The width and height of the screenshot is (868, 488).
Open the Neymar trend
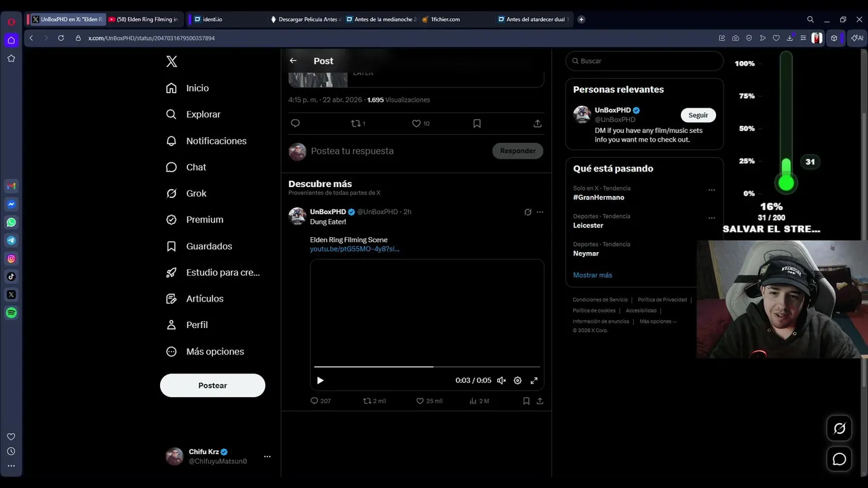[x=586, y=253]
